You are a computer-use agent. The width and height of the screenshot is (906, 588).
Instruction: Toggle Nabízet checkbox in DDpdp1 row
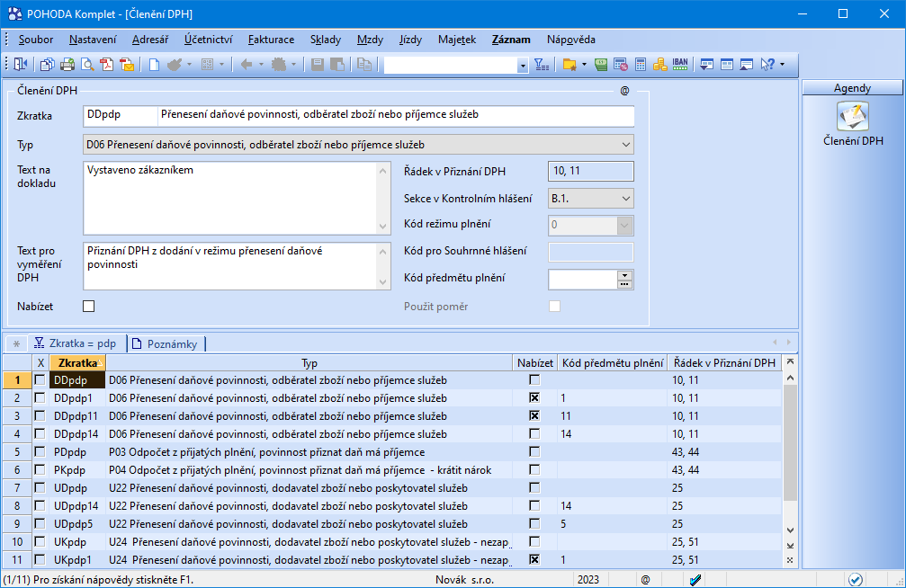tap(534, 398)
